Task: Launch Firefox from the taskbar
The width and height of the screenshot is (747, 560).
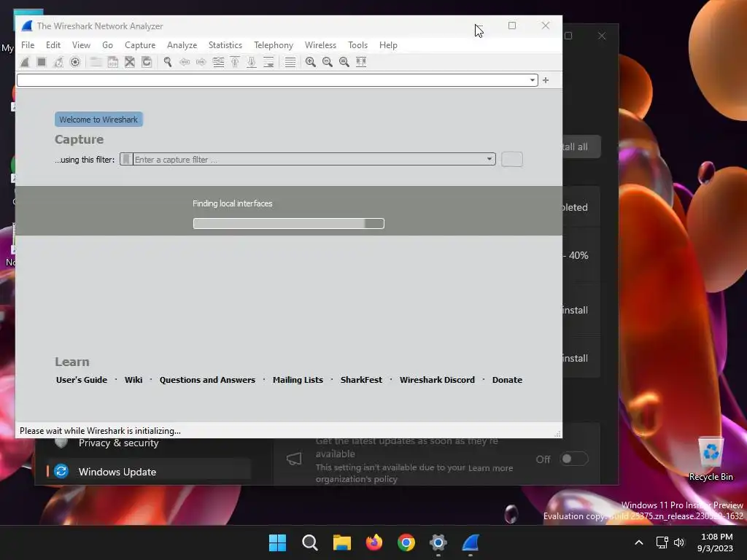Action: (374, 542)
